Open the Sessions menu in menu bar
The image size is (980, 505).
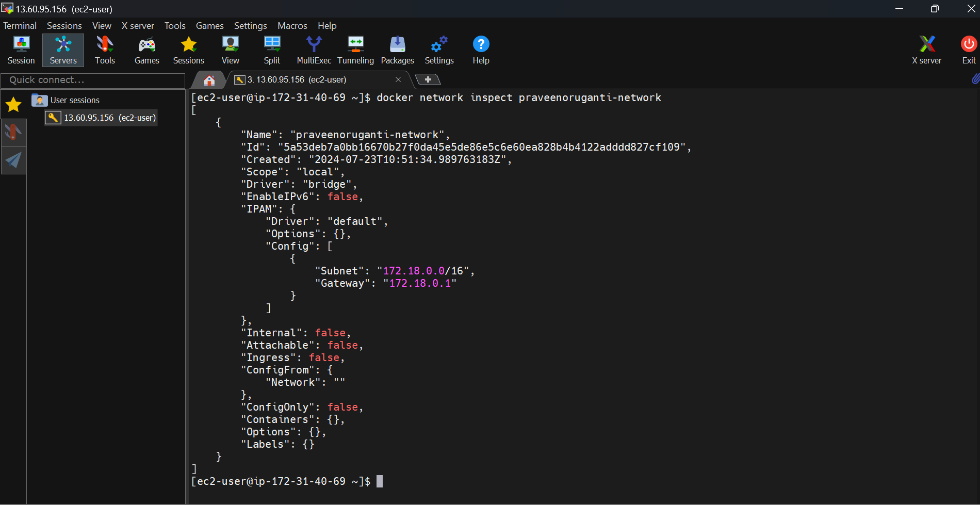64,25
